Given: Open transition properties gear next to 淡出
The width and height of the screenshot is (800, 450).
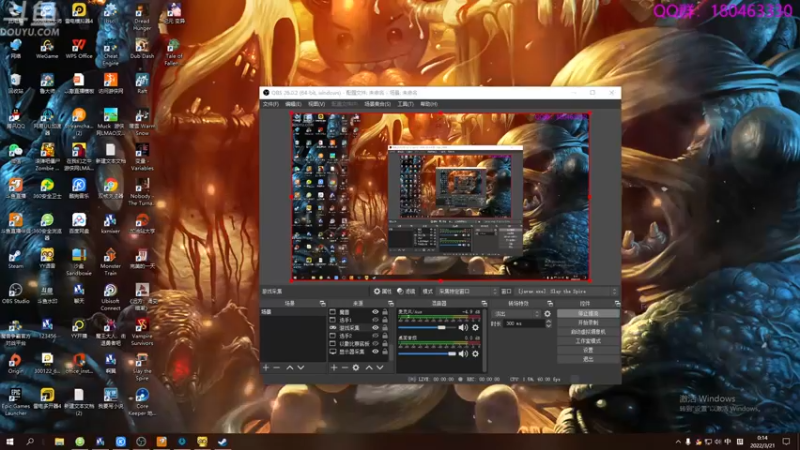Looking at the screenshot, I should tap(547, 314).
